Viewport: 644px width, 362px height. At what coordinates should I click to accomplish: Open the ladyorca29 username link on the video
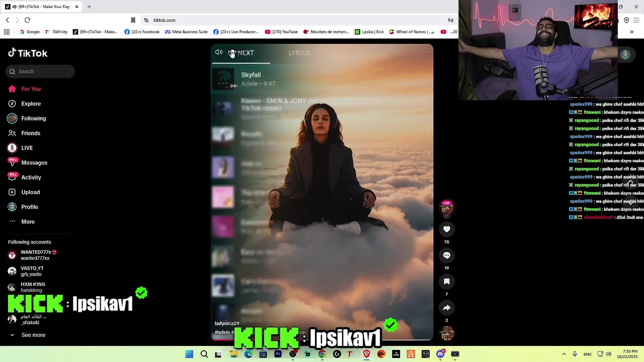point(227,323)
